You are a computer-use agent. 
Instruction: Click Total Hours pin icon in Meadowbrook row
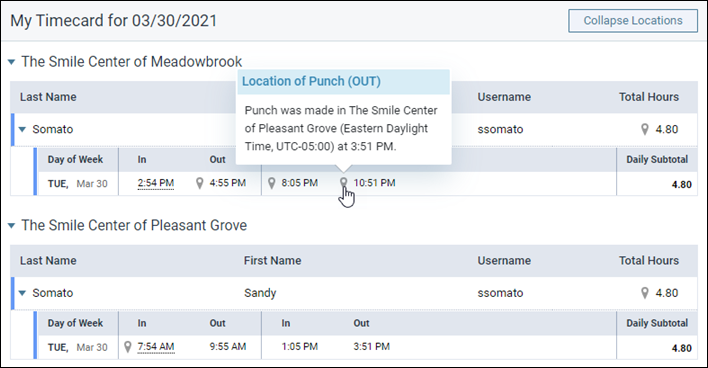645,129
